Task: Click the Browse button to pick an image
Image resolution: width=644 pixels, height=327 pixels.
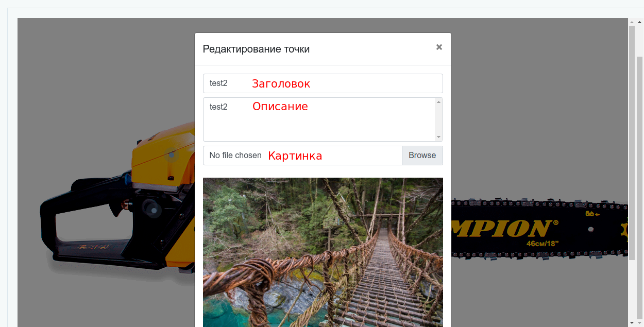Action: click(422, 155)
